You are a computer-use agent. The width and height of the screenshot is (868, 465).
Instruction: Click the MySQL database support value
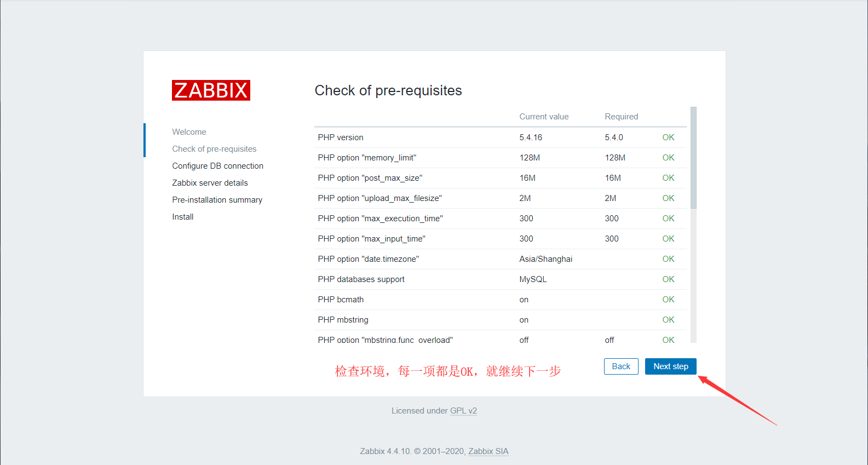533,279
